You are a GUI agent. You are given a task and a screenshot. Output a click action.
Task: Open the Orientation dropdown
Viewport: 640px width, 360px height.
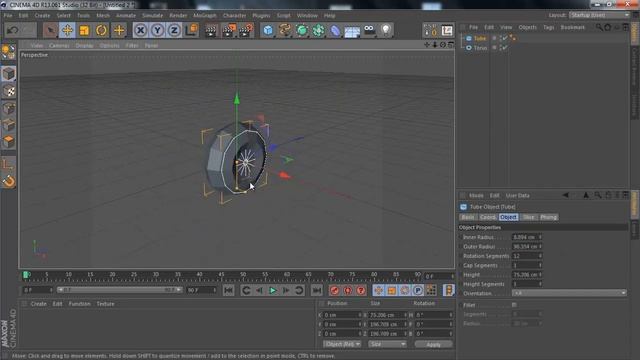[569, 293]
